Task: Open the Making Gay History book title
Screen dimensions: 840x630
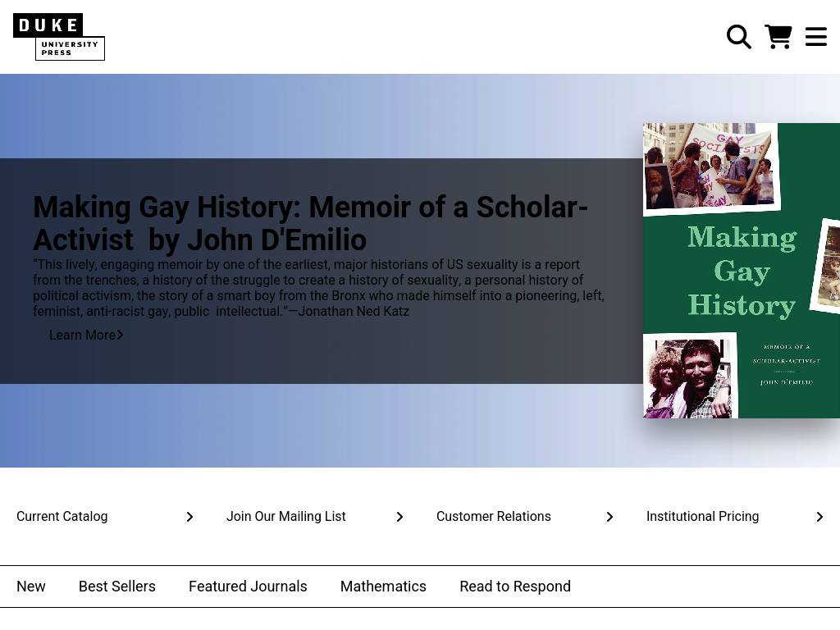Action: coord(311,223)
